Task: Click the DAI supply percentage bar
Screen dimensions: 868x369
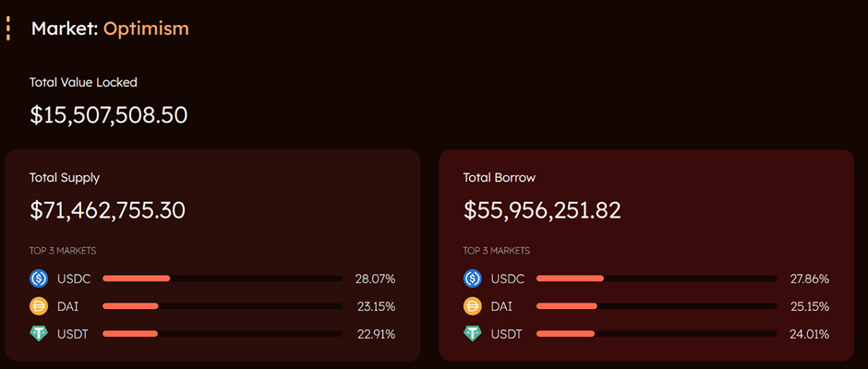Action: click(223, 306)
